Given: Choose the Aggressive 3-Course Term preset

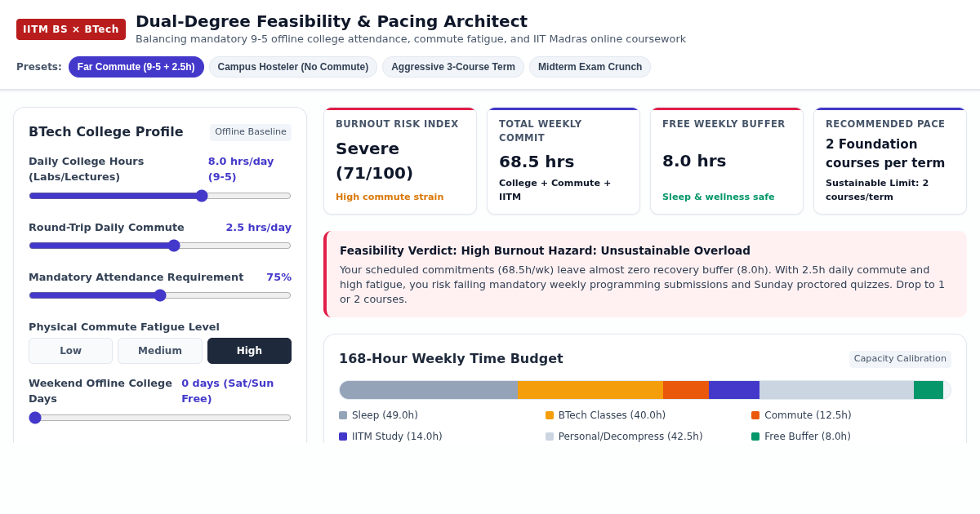Looking at the screenshot, I should (x=453, y=67).
